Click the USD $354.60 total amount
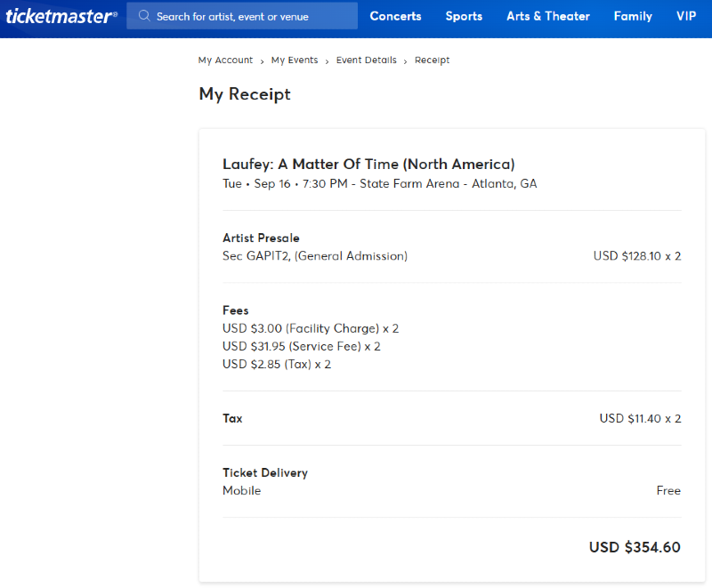The width and height of the screenshot is (712, 588). [635, 547]
